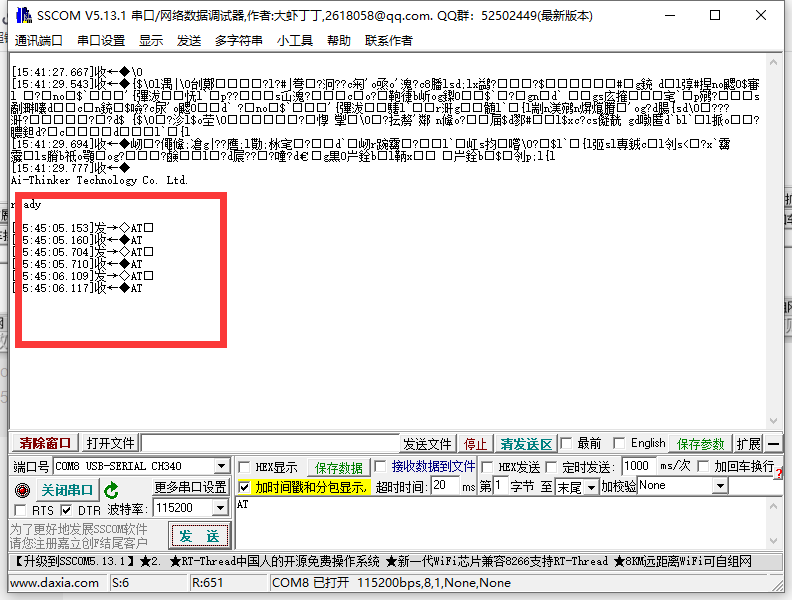792x600 pixels.
Task: Click the scrolling ad banner text
Action: (x=382, y=561)
